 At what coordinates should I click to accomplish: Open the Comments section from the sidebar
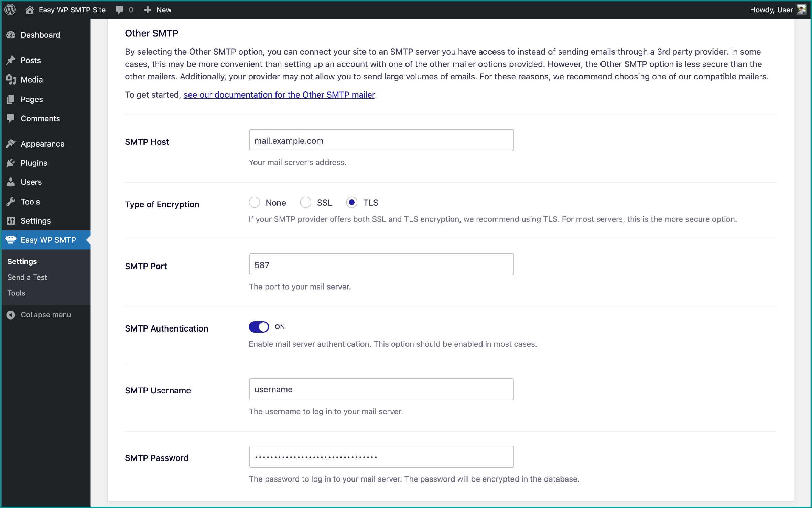coord(40,118)
